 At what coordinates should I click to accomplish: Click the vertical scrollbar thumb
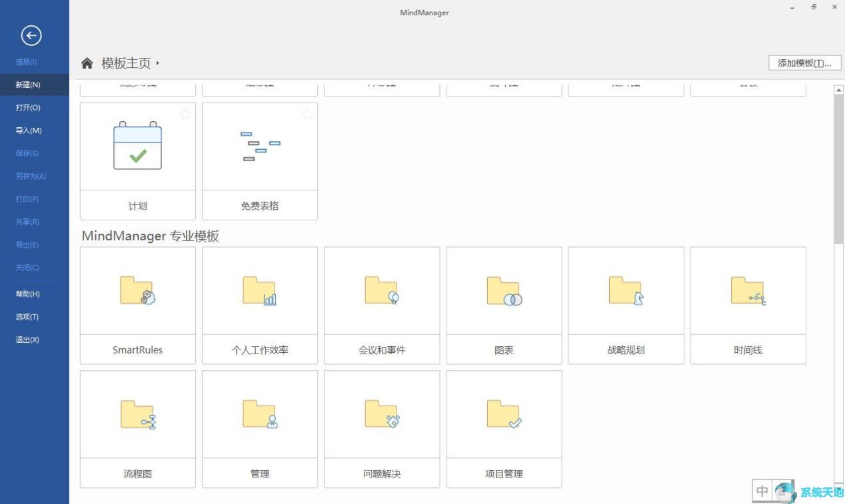point(839,169)
